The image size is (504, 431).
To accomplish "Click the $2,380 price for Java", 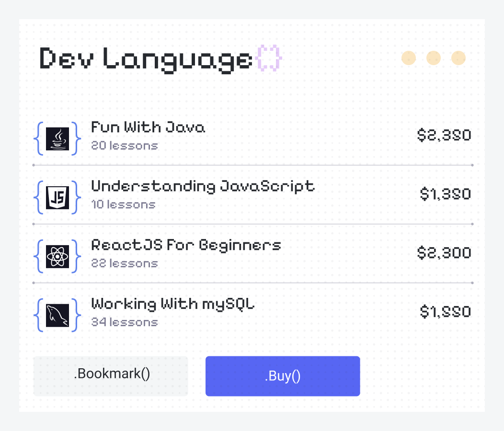I will (444, 136).
